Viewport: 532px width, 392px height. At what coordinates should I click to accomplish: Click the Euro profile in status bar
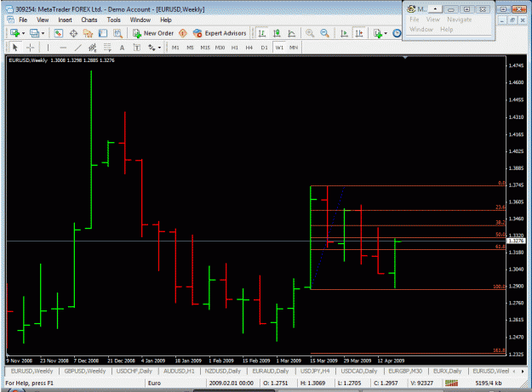point(154,383)
